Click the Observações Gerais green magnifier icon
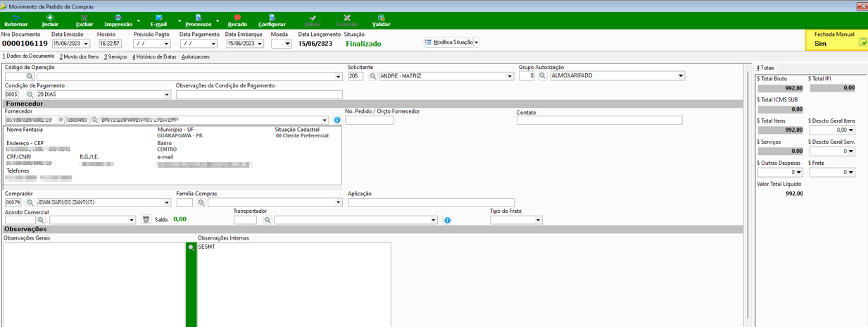This screenshot has width=868, height=327. click(190, 248)
